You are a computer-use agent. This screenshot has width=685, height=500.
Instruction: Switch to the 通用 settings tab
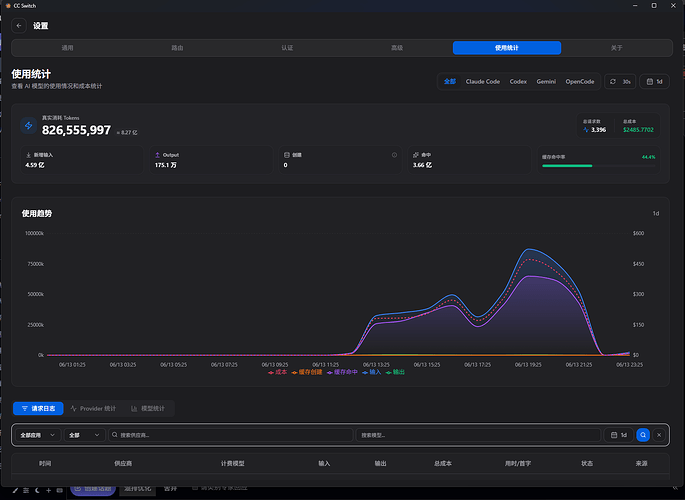[67, 48]
